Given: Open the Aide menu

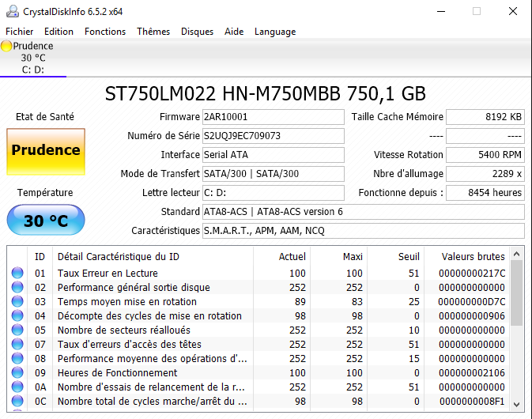Looking at the screenshot, I should 234,32.
